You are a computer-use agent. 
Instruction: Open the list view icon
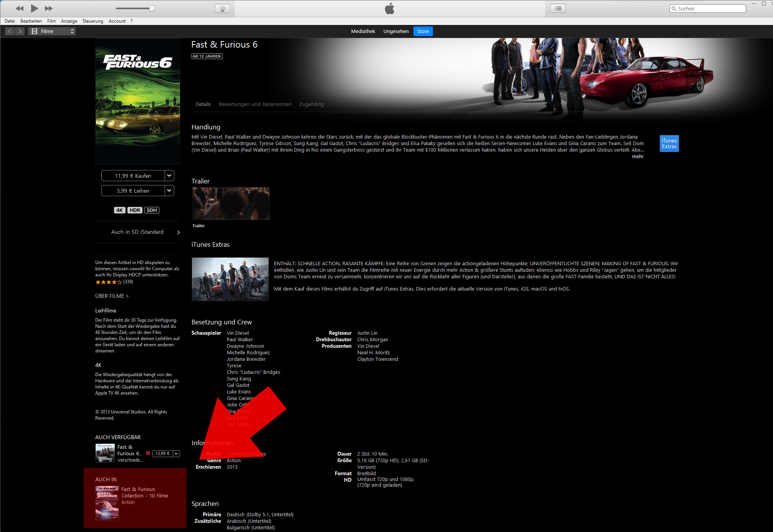(x=558, y=8)
